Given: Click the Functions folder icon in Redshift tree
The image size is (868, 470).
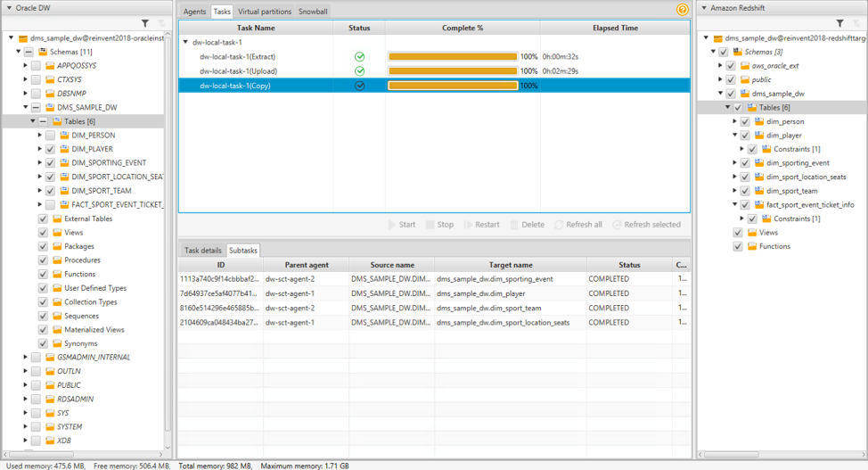Looking at the screenshot, I should coord(752,247).
